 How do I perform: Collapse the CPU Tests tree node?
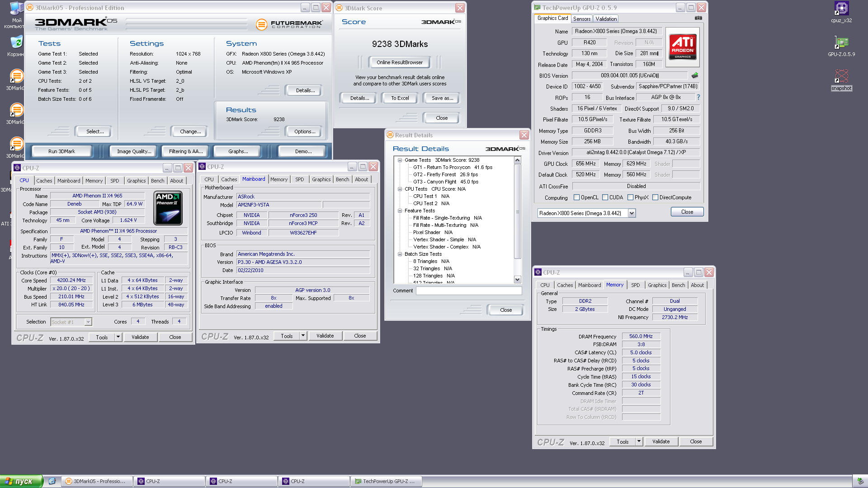pyautogui.click(x=400, y=189)
